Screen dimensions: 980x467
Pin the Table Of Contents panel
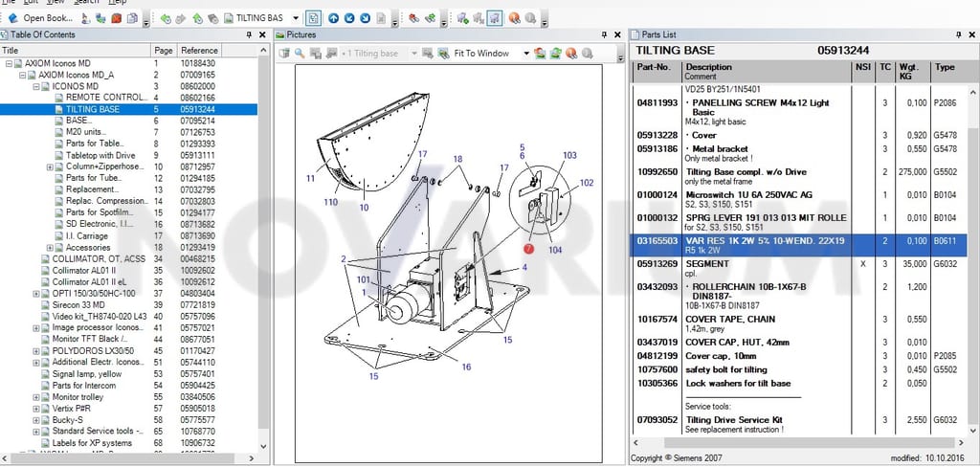coord(249,35)
